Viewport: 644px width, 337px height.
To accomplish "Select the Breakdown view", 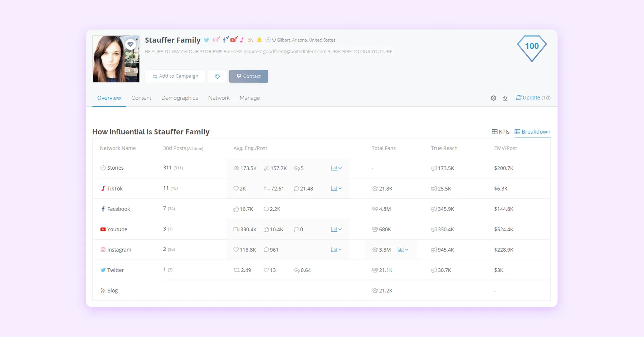I will [532, 132].
